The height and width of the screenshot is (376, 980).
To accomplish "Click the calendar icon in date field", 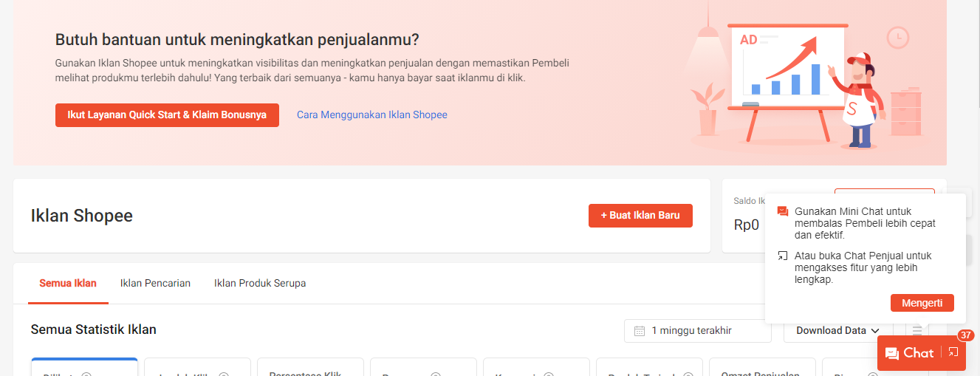I will coord(640,331).
